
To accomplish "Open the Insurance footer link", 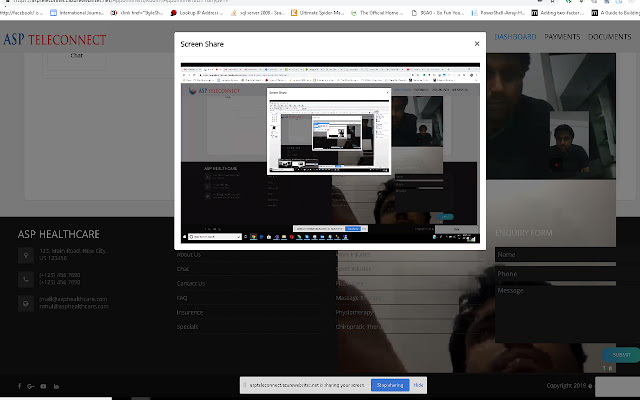I will pos(189,312).
